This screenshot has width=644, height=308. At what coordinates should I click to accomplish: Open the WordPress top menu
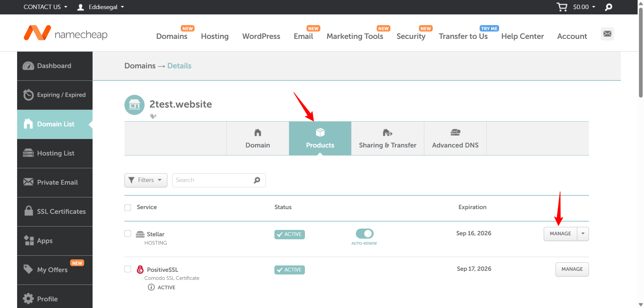coord(261,36)
